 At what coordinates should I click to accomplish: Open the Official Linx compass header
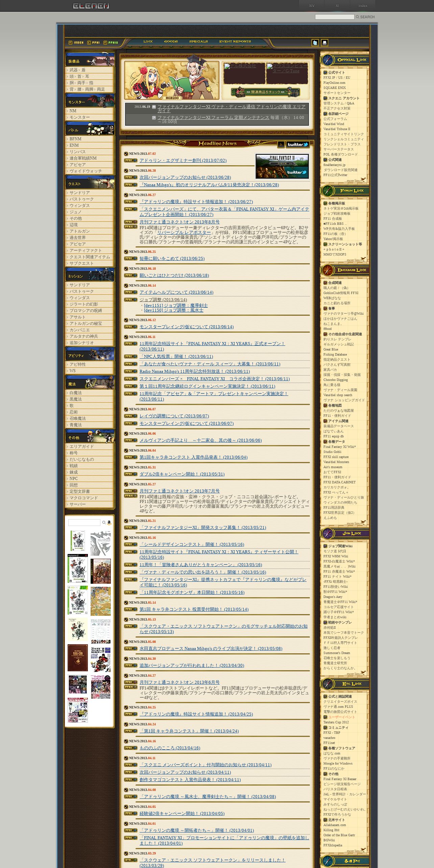click(345, 60)
